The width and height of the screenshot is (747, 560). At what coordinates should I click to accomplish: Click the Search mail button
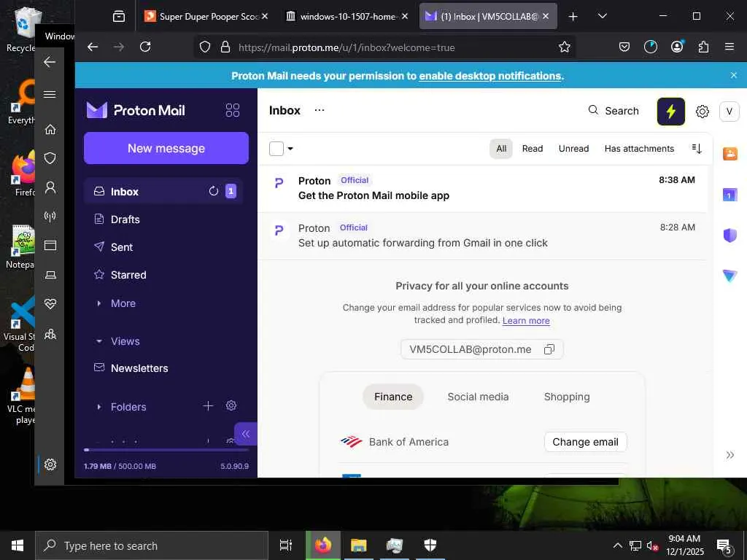[614, 111]
